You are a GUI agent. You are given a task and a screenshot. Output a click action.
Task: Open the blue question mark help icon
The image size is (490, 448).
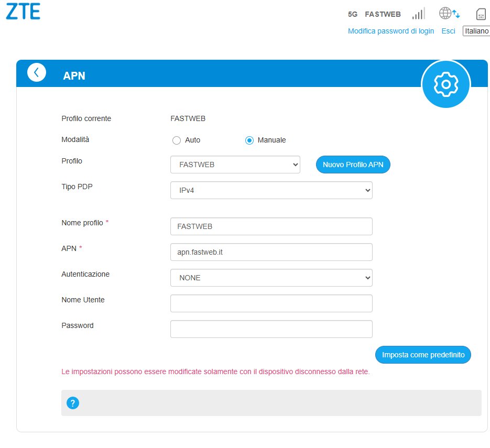click(x=72, y=403)
